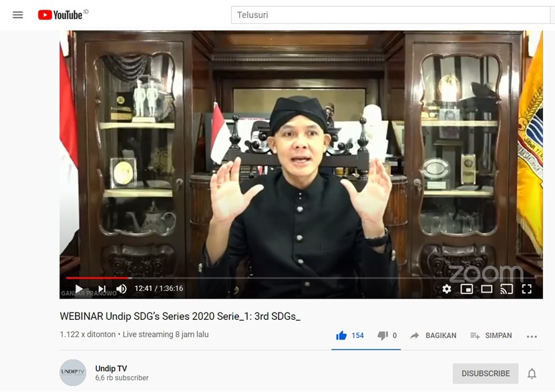Enable the miniplayer

[467, 289]
